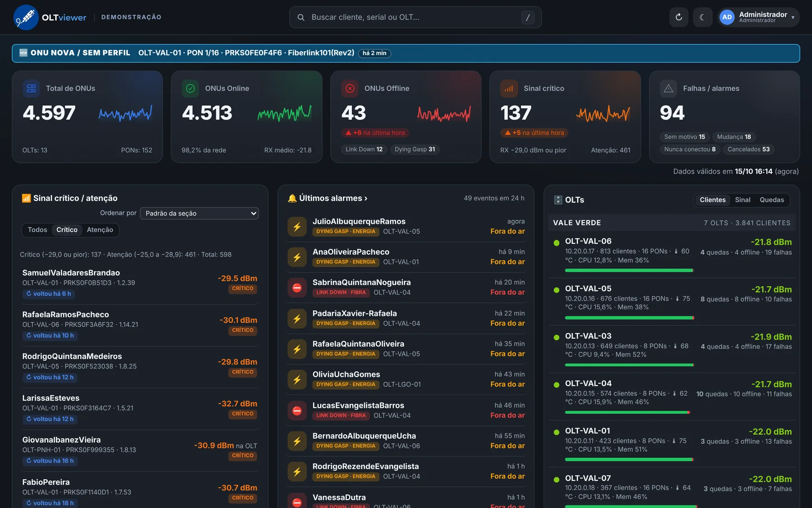This screenshot has width=812, height=508.
Task: Focus the search client, serial or OLT field
Action: point(415,17)
